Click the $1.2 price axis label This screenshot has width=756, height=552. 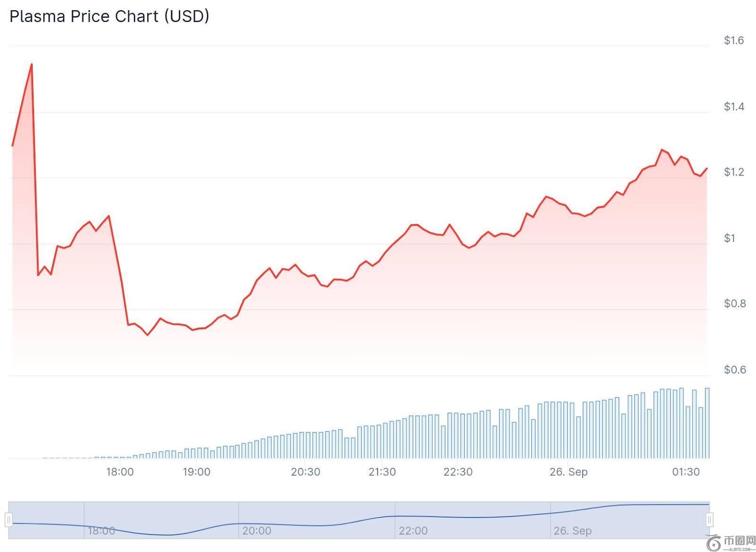coord(734,172)
